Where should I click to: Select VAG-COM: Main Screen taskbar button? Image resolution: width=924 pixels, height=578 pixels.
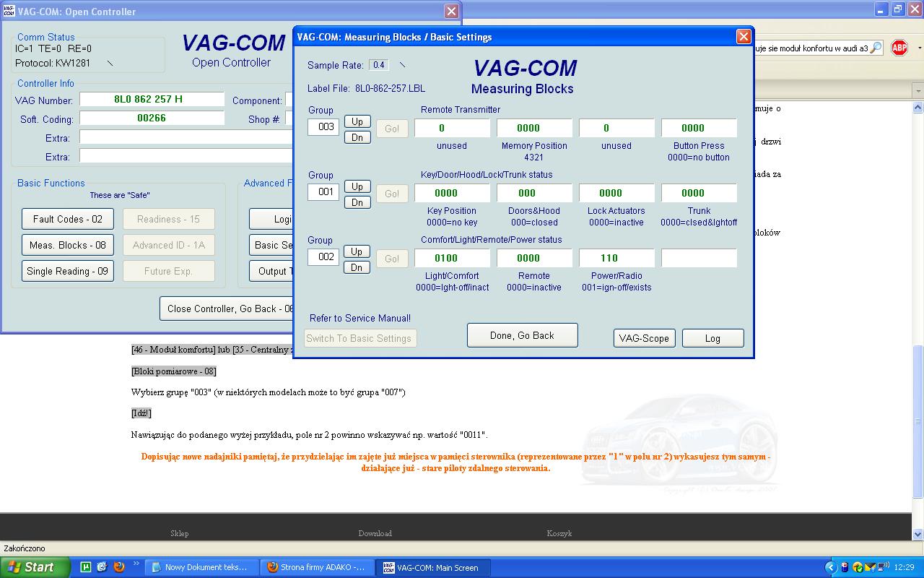pos(432,567)
